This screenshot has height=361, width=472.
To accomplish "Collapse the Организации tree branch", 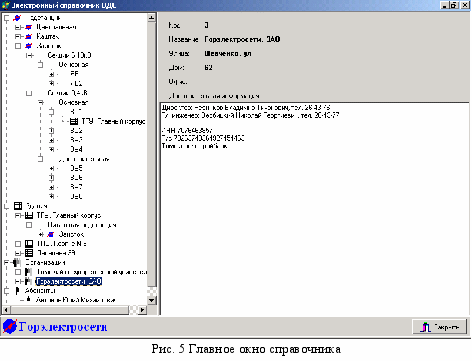I will point(6,263).
